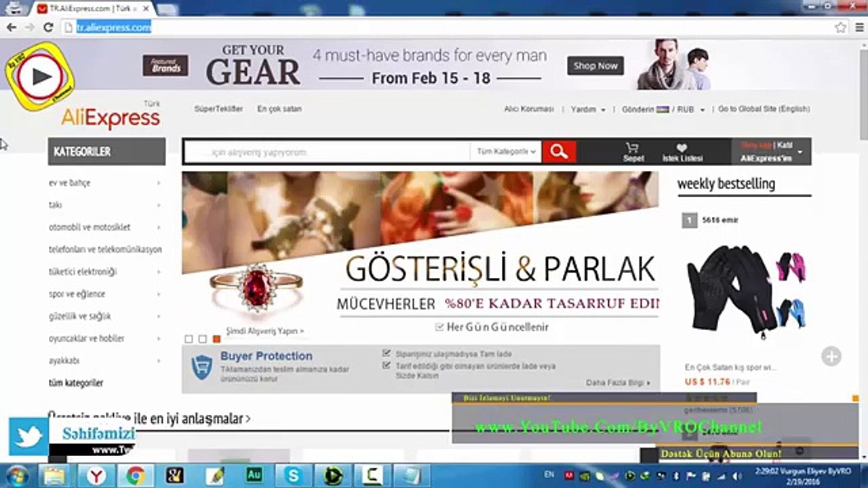Expand güzellik ve sağlık category arrow
Image resolution: width=868 pixels, height=488 pixels.
point(159,316)
